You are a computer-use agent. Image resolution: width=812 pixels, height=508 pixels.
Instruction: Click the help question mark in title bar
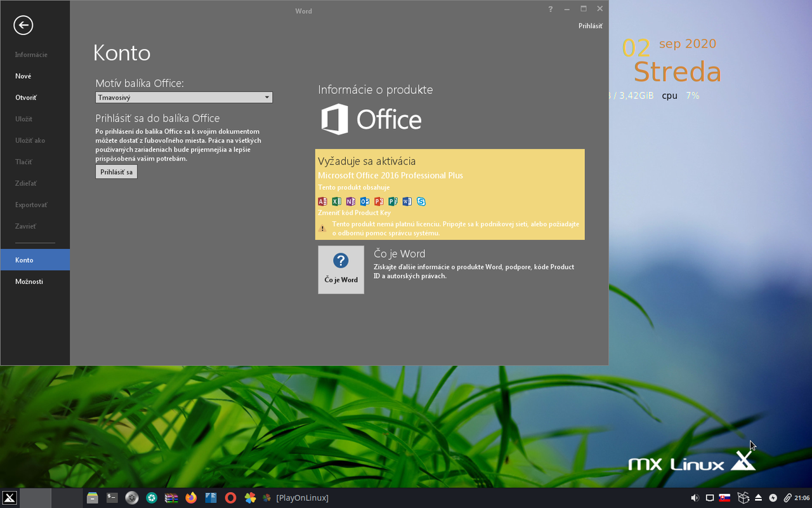pyautogui.click(x=550, y=9)
